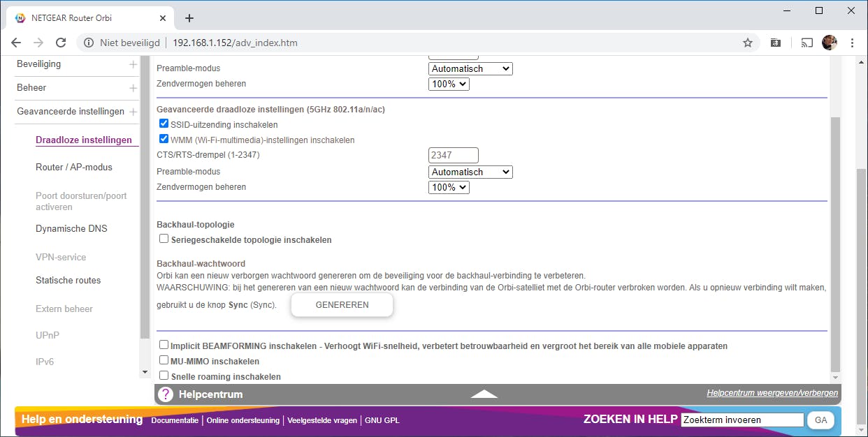Click the browser extension icon in the toolbar

[x=776, y=43]
